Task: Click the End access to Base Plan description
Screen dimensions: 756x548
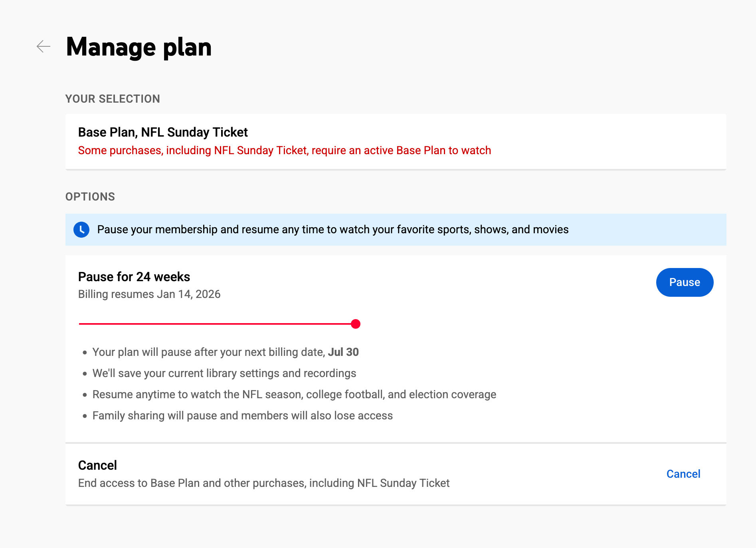Action: (x=264, y=483)
